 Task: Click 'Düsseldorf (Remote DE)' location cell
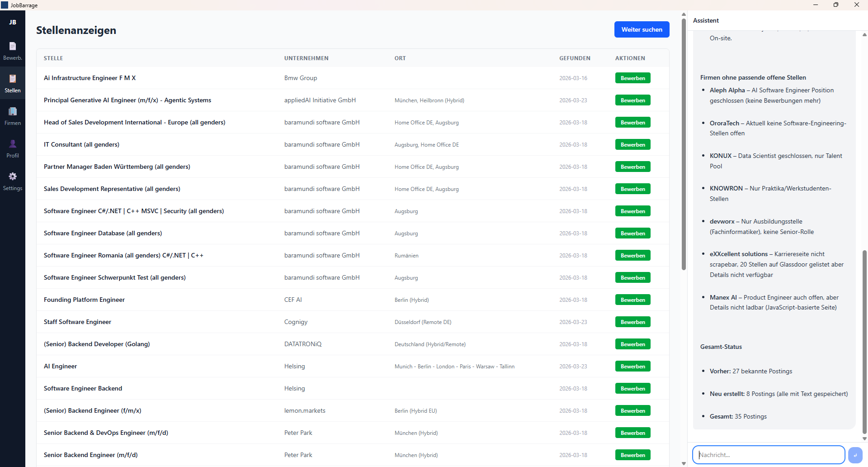point(423,322)
